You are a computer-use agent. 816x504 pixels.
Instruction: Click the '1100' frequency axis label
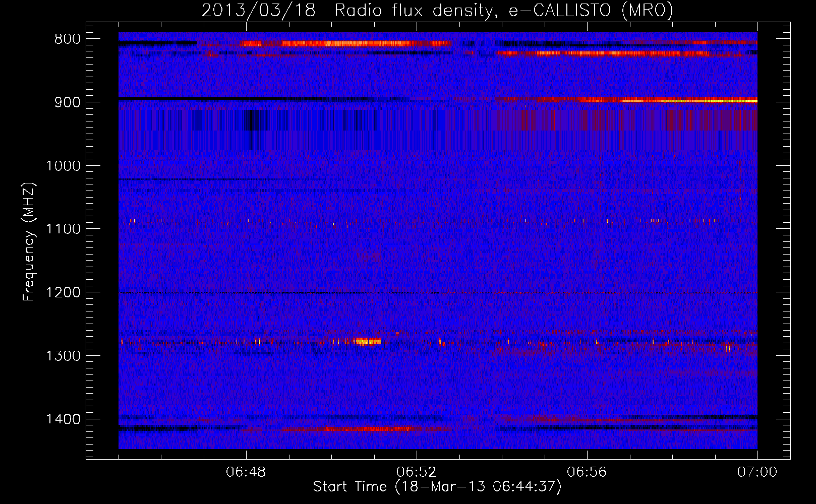point(63,229)
